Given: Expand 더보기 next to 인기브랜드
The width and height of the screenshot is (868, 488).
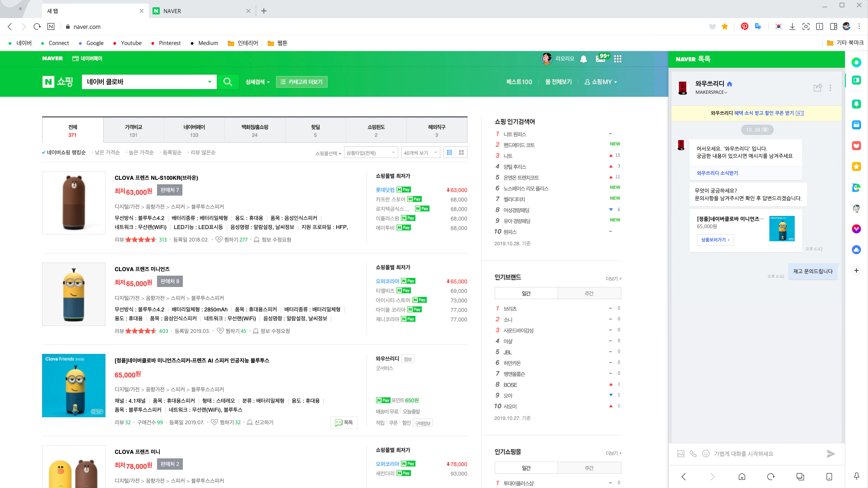Looking at the screenshot, I should coord(613,279).
